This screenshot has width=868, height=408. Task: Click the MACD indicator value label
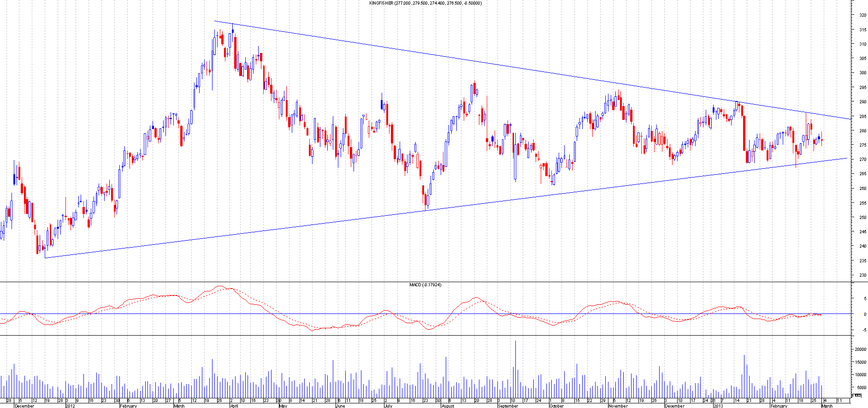click(425, 285)
